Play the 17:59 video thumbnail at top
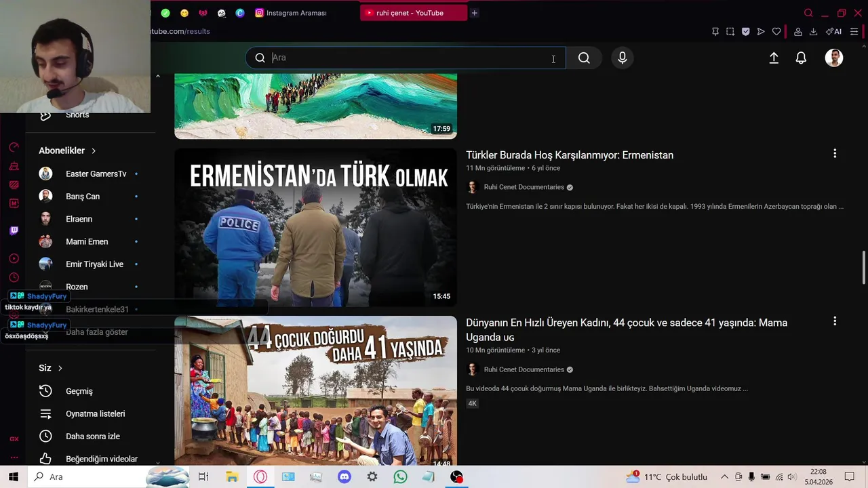This screenshot has width=868, height=488. [315, 106]
